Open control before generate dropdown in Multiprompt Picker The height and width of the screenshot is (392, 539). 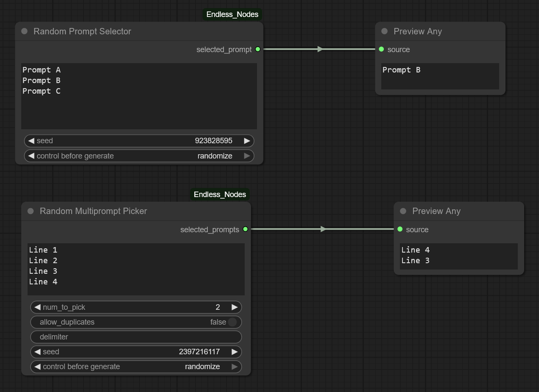tap(136, 367)
